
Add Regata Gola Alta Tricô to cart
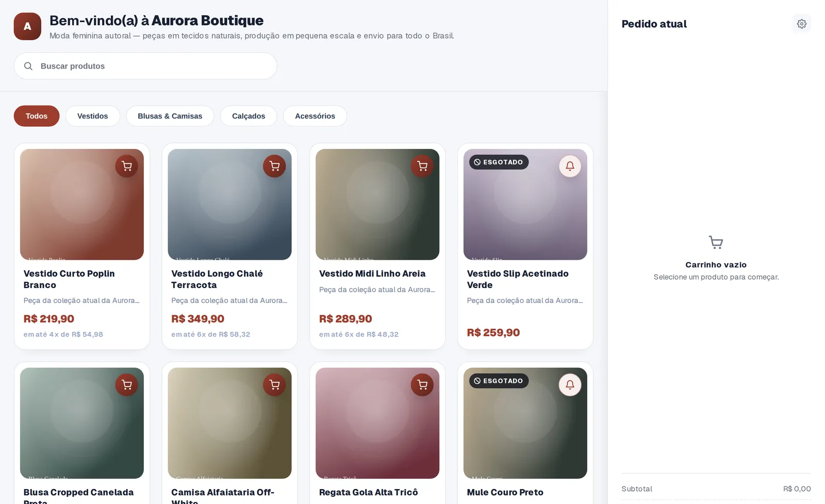422,384
